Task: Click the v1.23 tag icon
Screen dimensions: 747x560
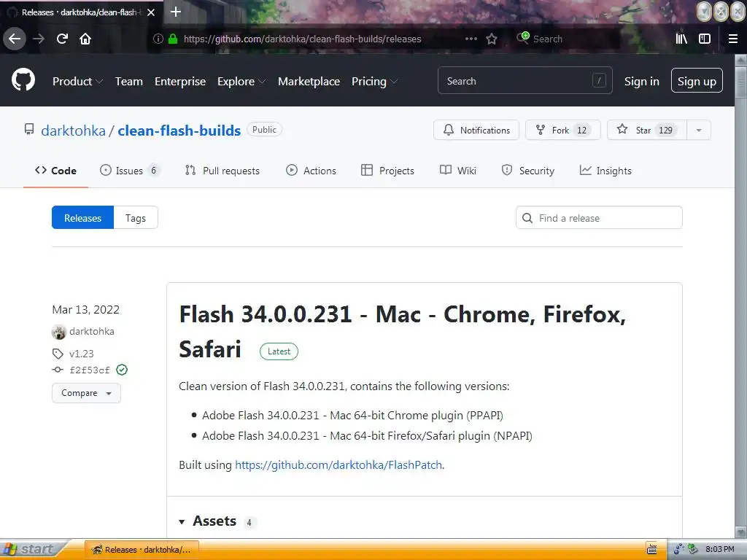Action: pyautogui.click(x=58, y=354)
